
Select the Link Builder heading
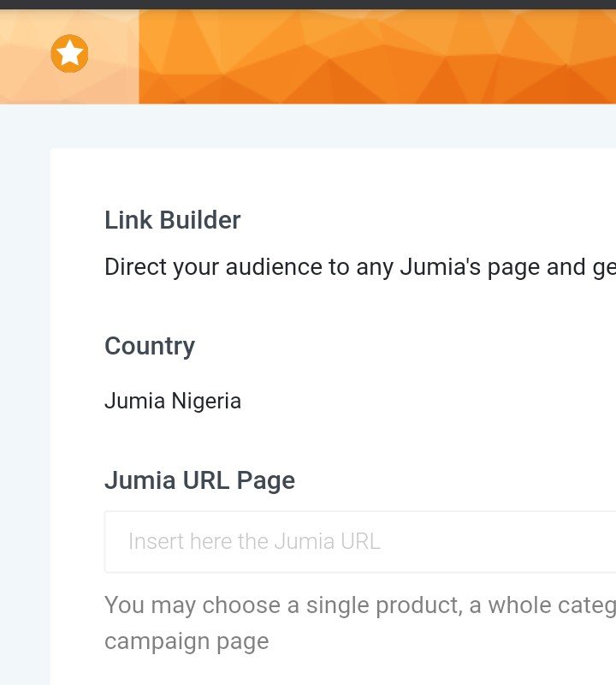click(172, 220)
